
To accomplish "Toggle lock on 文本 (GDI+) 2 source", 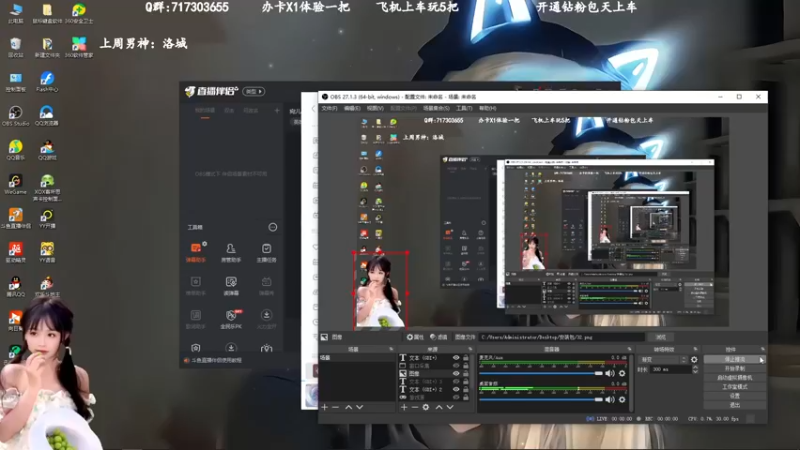I will (x=466, y=389).
